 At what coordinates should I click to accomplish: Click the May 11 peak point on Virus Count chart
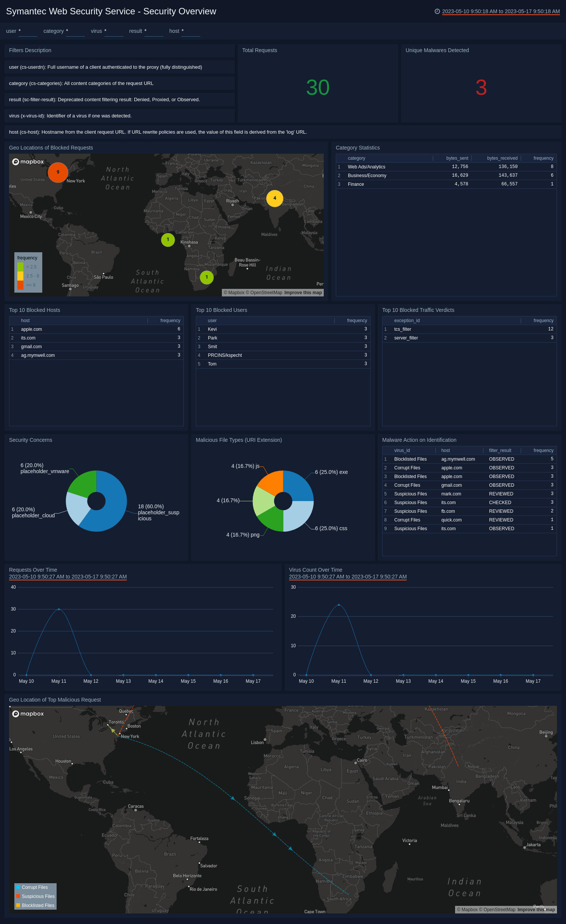(339, 605)
